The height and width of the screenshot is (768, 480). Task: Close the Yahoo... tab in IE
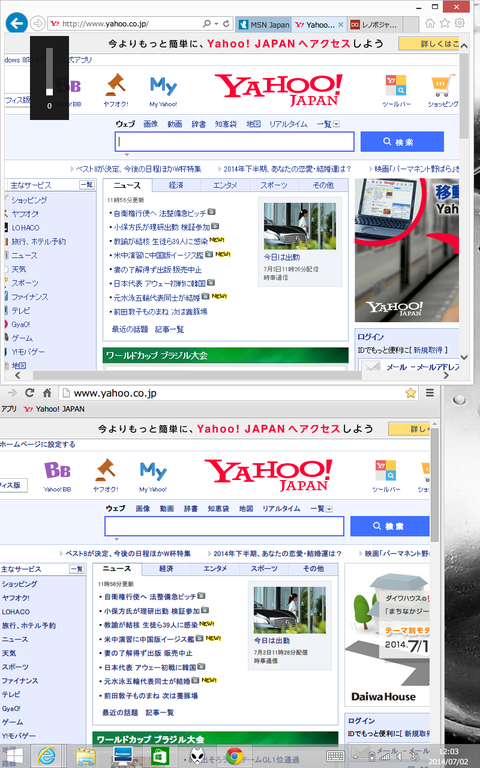click(x=340, y=24)
